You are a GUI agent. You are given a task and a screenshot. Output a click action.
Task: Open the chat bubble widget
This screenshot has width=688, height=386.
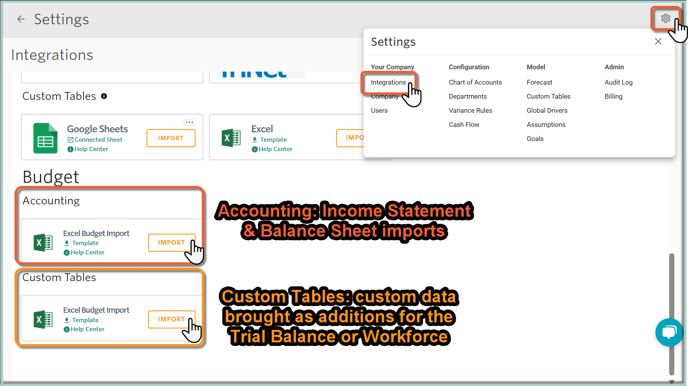pos(669,332)
